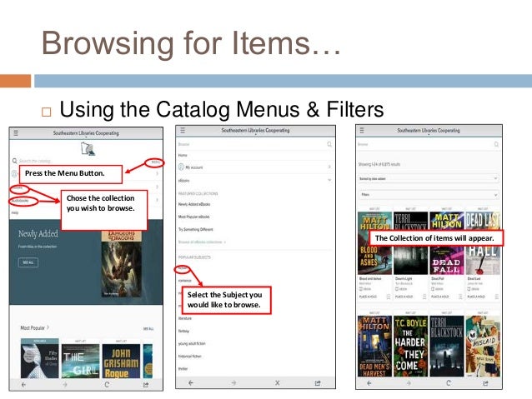Click the MENU button on the home screen
This screenshot has height=399, width=532.
click(x=155, y=162)
